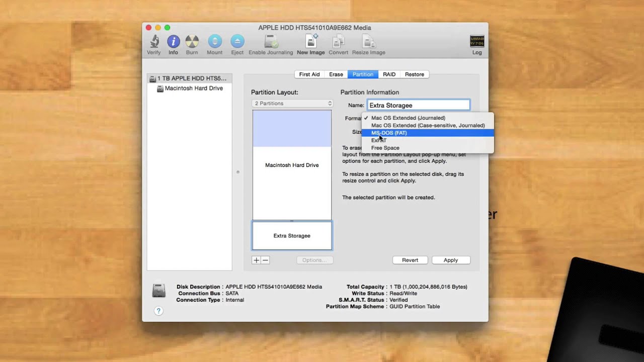Click the partition Name text field
Screen dimensions: 644x362
[419, 105]
